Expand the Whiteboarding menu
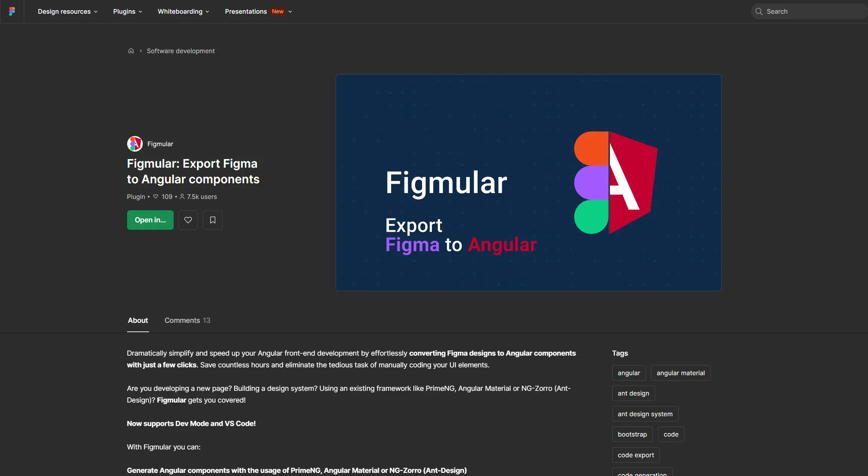This screenshot has height=476, width=868. pos(183,11)
